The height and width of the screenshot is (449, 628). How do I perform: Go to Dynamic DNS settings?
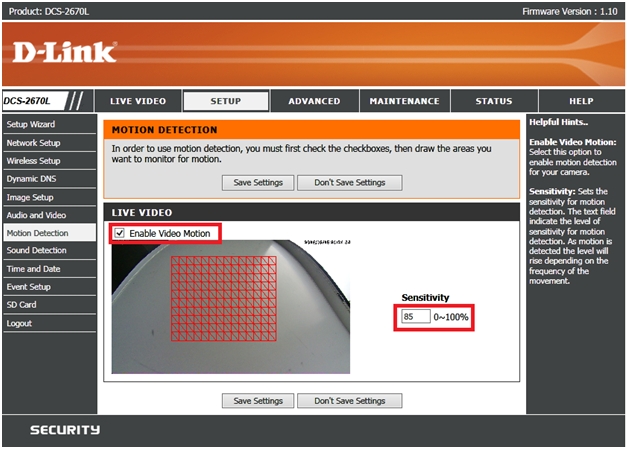[x=31, y=179]
